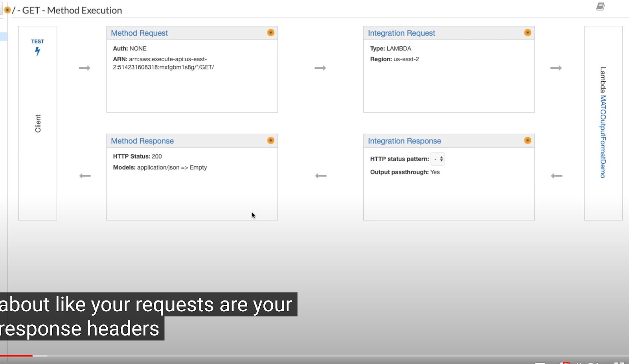Click the Region: us-east-2 text
The image size is (629, 364).
click(x=394, y=59)
